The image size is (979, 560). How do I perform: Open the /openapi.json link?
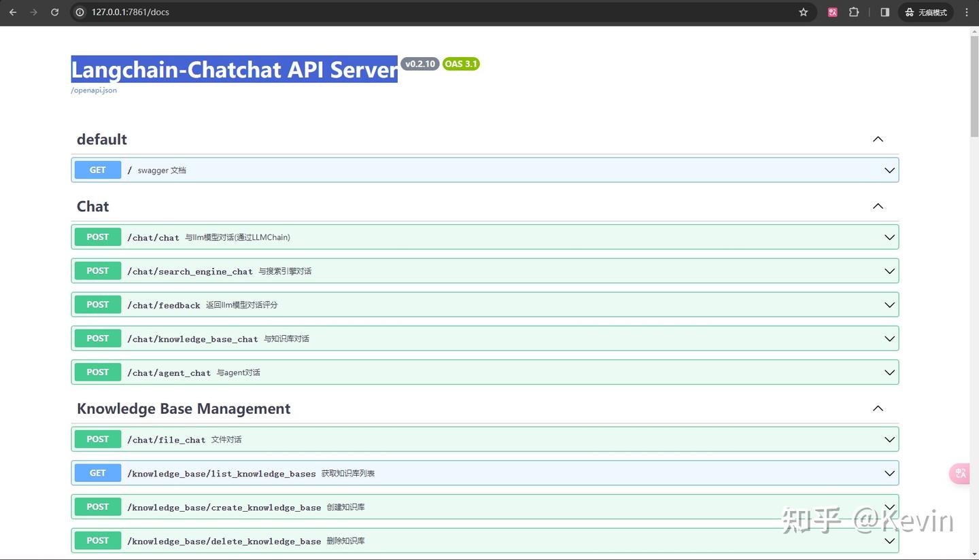[x=94, y=90]
